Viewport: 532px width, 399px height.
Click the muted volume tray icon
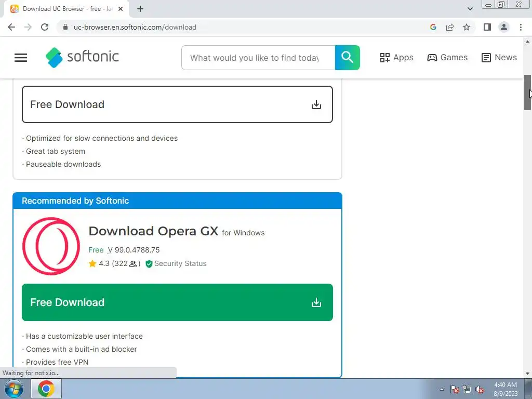[480, 389]
